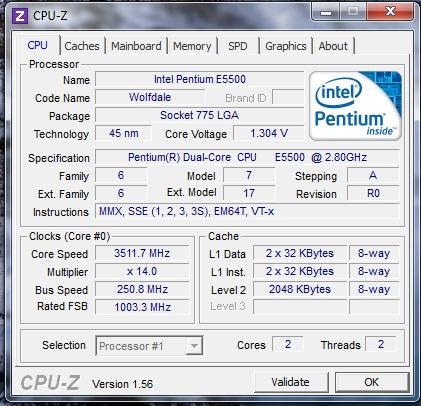Click the Specification field text
The image size is (421, 406).
point(247,157)
